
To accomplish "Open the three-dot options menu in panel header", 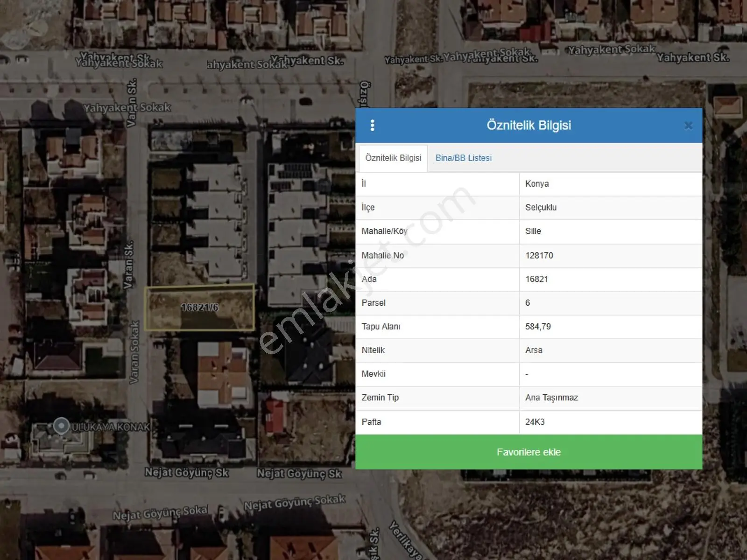I will tap(372, 125).
